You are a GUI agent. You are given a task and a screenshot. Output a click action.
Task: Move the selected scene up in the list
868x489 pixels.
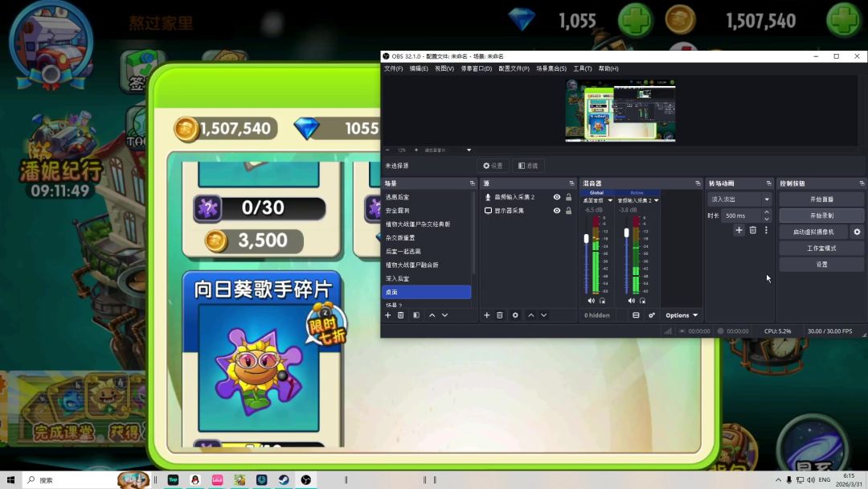(x=432, y=315)
